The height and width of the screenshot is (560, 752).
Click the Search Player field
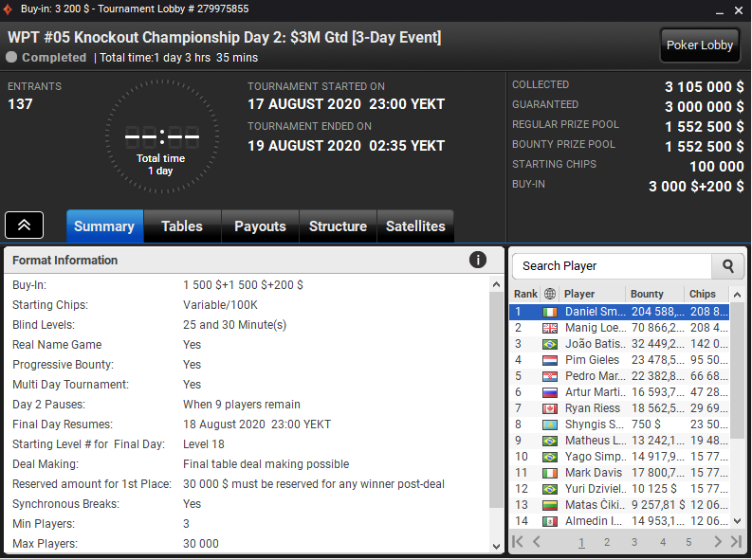click(612, 266)
